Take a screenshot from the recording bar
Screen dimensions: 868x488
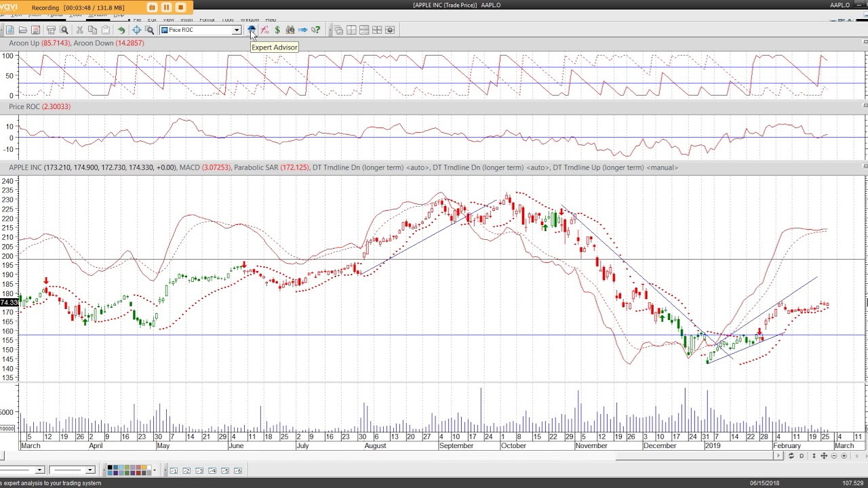pos(152,7)
